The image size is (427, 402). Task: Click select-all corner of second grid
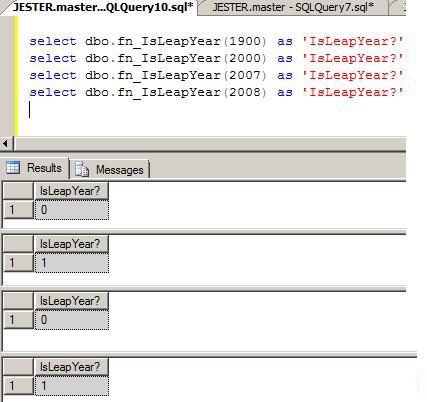click(x=18, y=244)
